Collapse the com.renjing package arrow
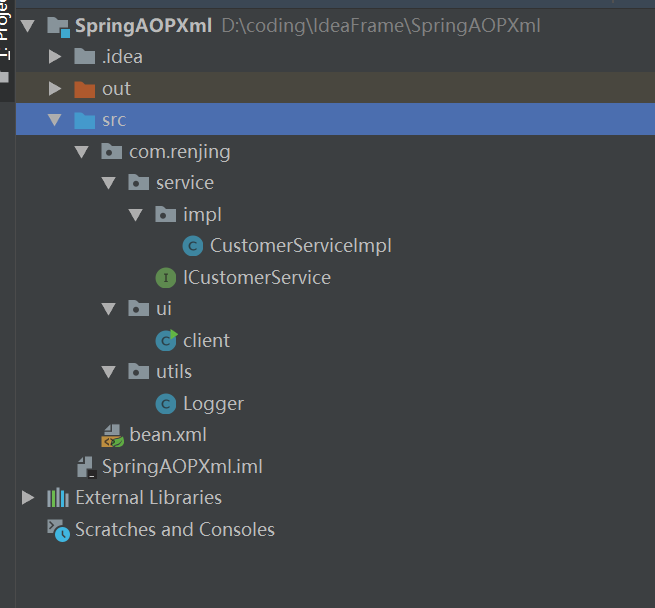This screenshot has height=608, width=655. pyautogui.click(x=81, y=152)
